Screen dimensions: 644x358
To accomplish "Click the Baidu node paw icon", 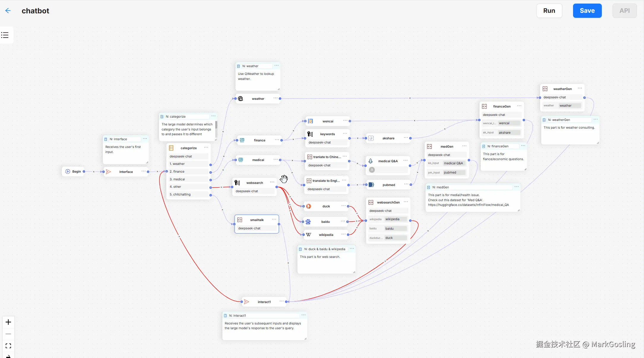I will [x=308, y=222].
